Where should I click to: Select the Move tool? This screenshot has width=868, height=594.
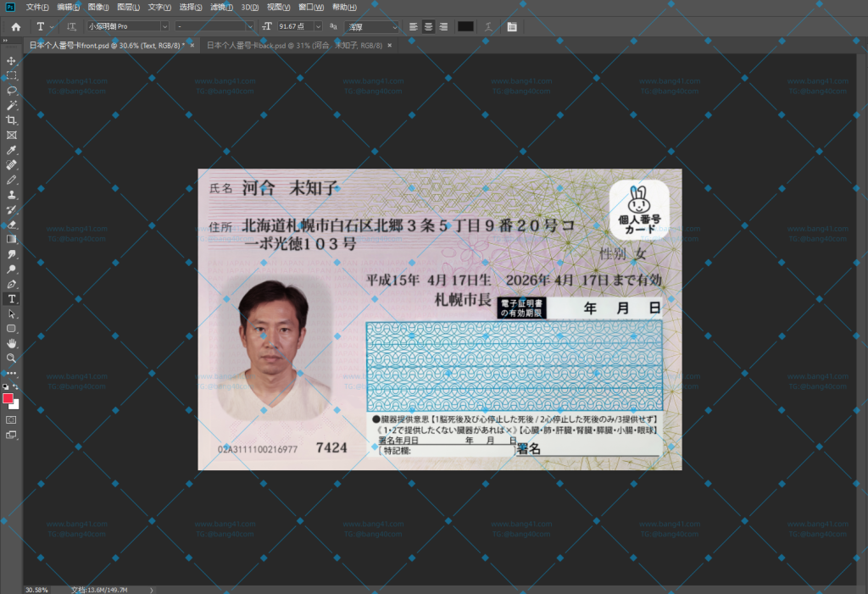click(11, 60)
